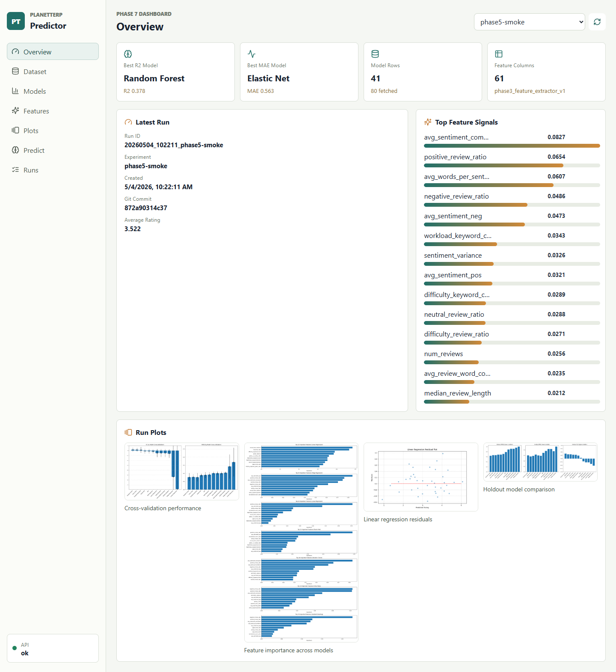Click the Runs checklist icon in sidebar
The width and height of the screenshot is (616, 672).
point(15,169)
